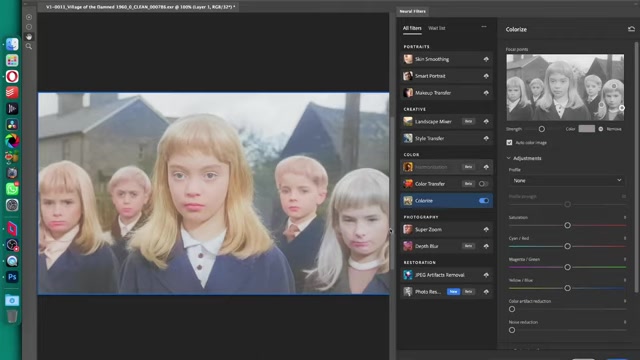
Task: Click the focal point Color swatch
Action: (x=587, y=129)
